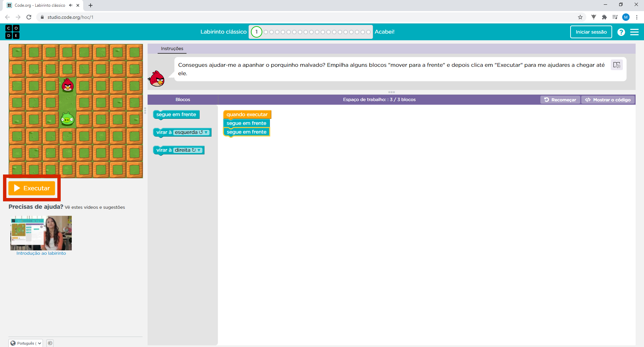644x347 pixels.
Task: Select the Instruções tab
Action: coord(172,49)
